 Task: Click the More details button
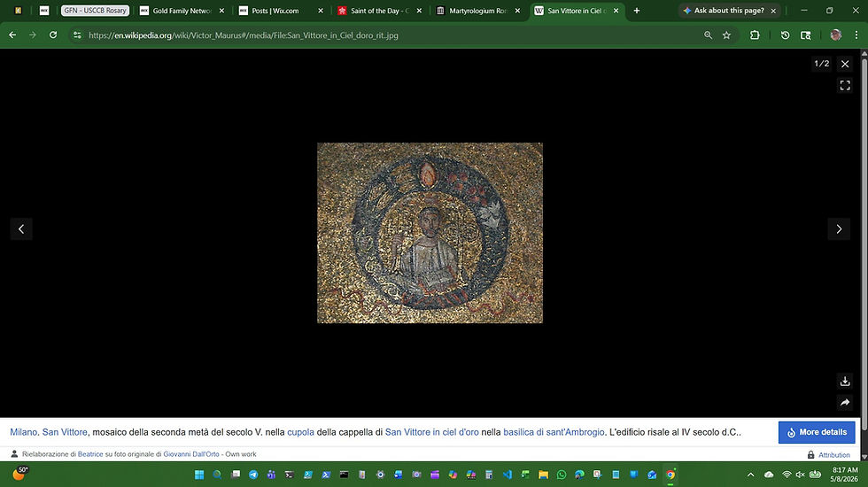817,432
